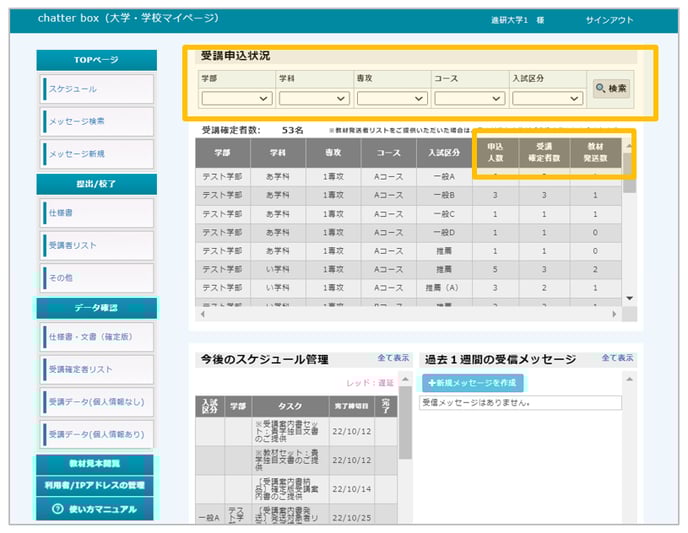This screenshot has width=688, height=533.
Task: Click 全て表示 beside received messages
Action: (x=617, y=358)
